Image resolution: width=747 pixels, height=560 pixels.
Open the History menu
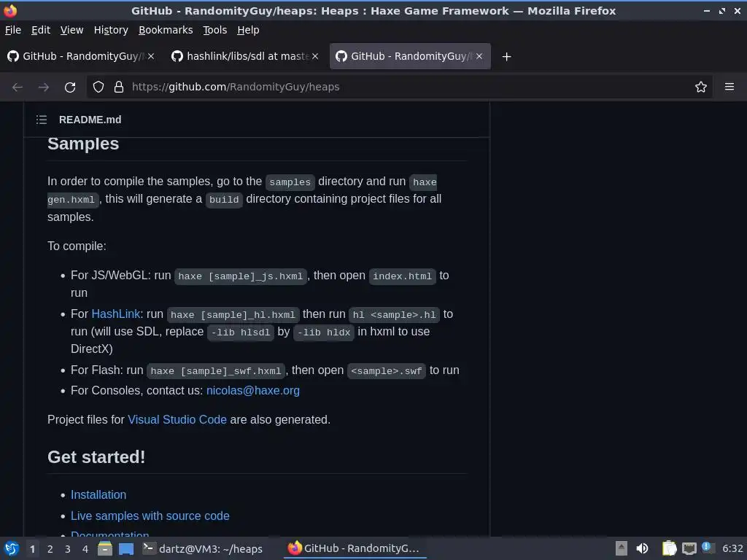point(111,30)
